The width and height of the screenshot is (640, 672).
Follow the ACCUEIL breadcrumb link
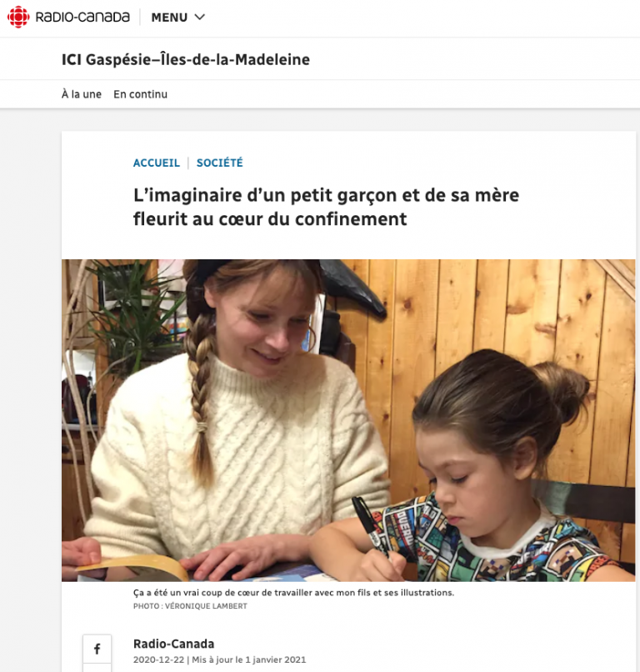pos(157,163)
